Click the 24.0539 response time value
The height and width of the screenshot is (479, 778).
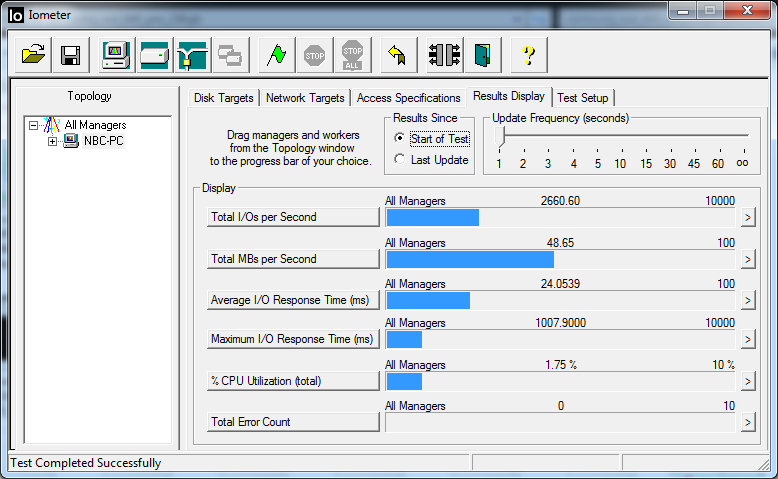coord(560,284)
